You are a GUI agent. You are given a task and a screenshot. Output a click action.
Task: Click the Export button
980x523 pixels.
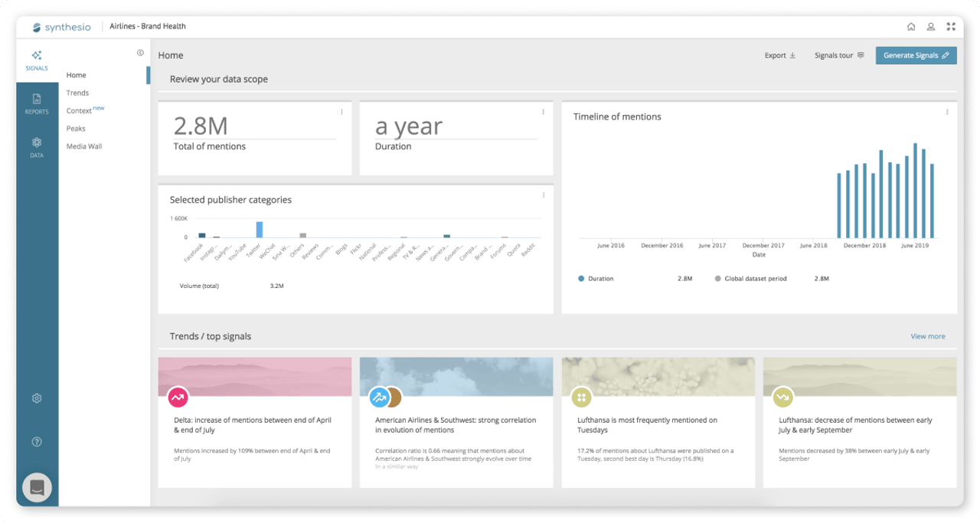tap(780, 55)
